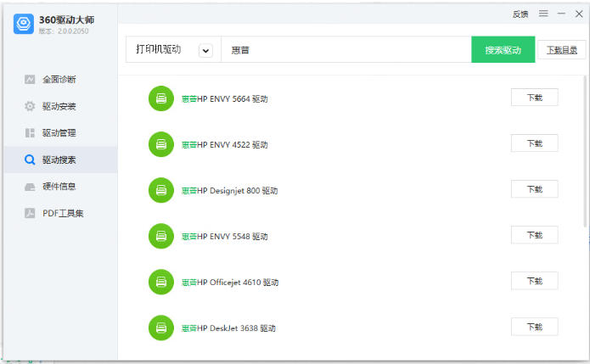Click 反馈 feedback link
This screenshot has width=590, height=364.
pyautogui.click(x=520, y=14)
